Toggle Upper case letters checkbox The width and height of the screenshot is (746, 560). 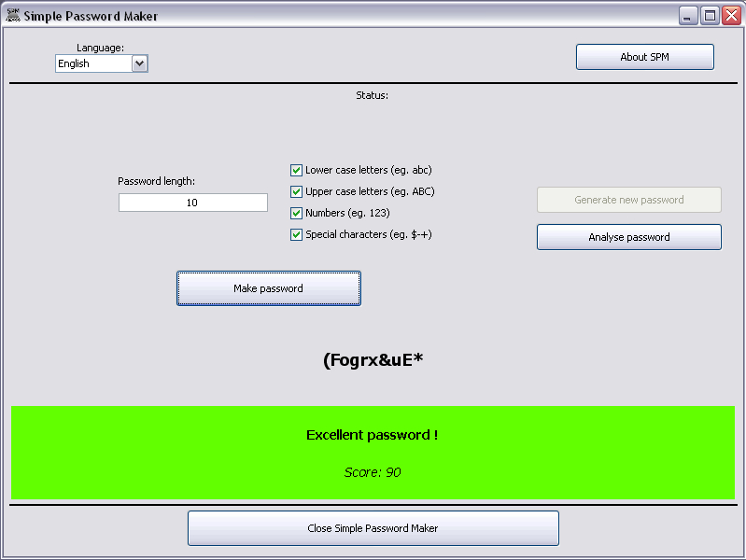296,191
